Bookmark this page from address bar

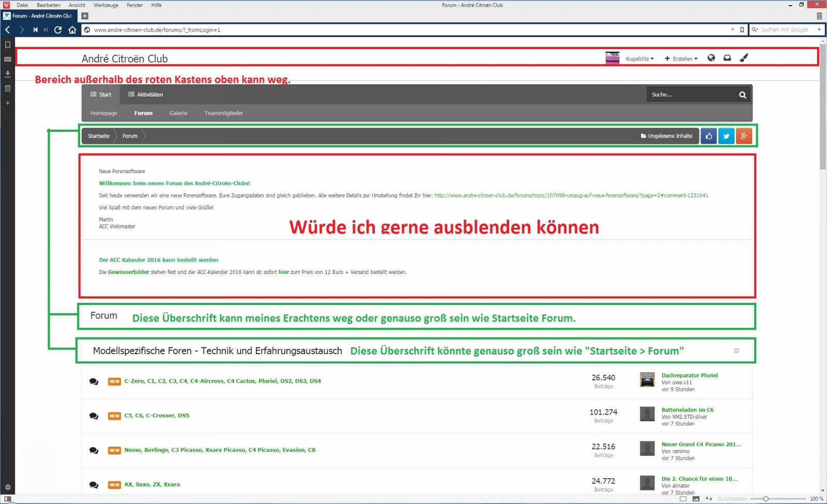[742, 30]
